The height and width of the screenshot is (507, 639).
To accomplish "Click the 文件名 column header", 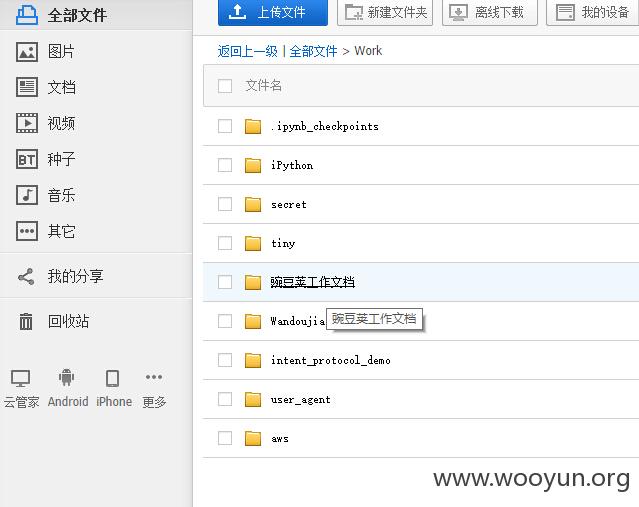I will click(263, 86).
